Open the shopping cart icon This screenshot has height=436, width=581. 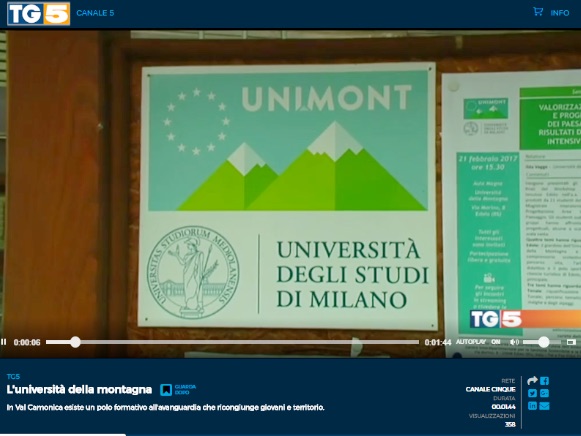(x=538, y=12)
